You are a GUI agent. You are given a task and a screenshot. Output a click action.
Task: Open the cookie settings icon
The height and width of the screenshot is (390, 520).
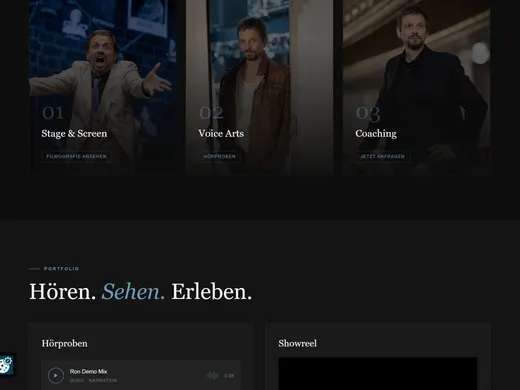(6, 364)
